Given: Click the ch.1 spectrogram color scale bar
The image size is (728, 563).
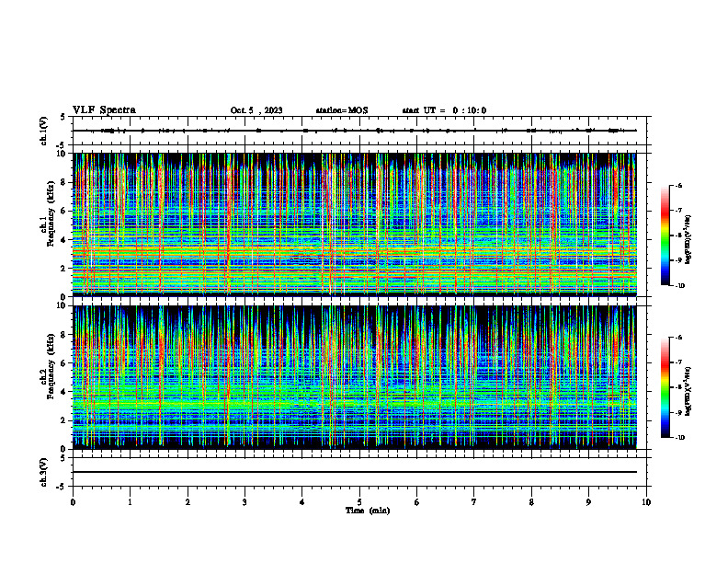Looking at the screenshot, I should [x=665, y=236].
